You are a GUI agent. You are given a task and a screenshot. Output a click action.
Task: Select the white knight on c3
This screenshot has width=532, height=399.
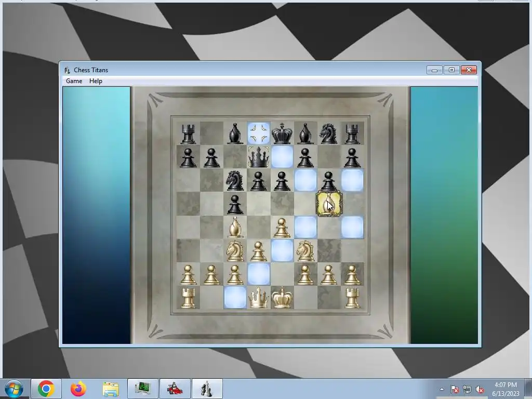pyautogui.click(x=235, y=251)
